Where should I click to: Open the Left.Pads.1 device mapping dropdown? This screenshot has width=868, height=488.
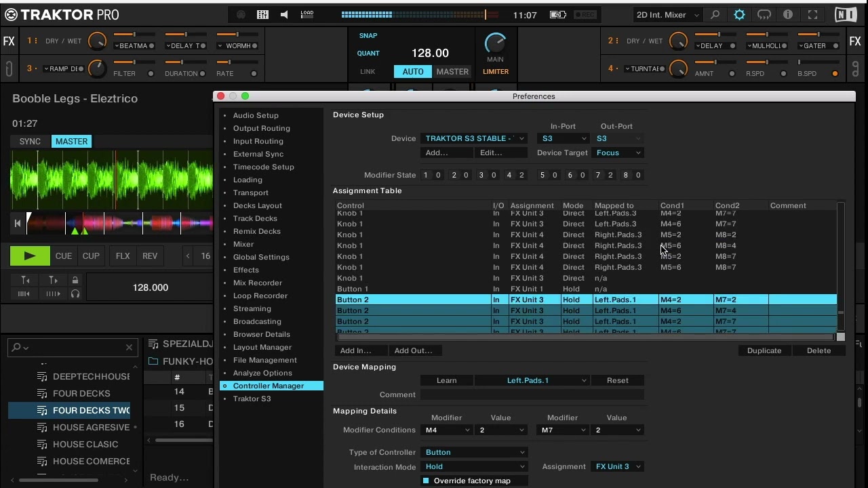click(532, 380)
